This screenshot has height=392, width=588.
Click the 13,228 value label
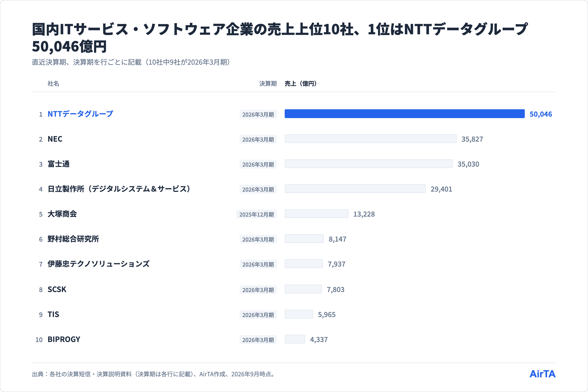click(364, 214)
